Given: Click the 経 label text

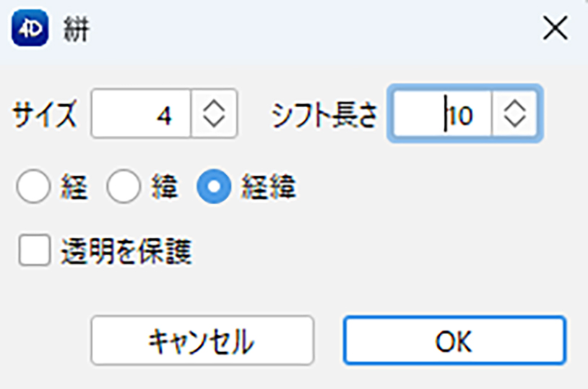Looking at the screenshot, I should [x=74, y=187].
